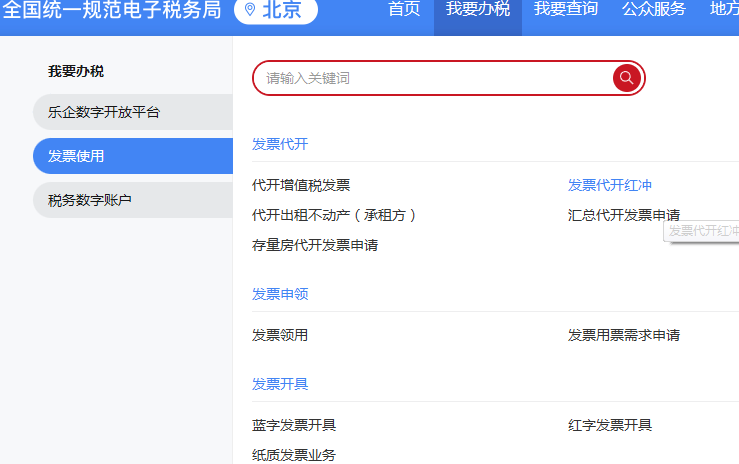Select 发票使用 in the left sidebar

coord(76,156)
